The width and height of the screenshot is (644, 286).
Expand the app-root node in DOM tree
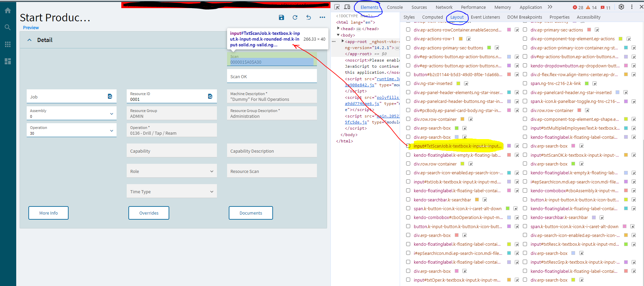click(x=343, y=41)
